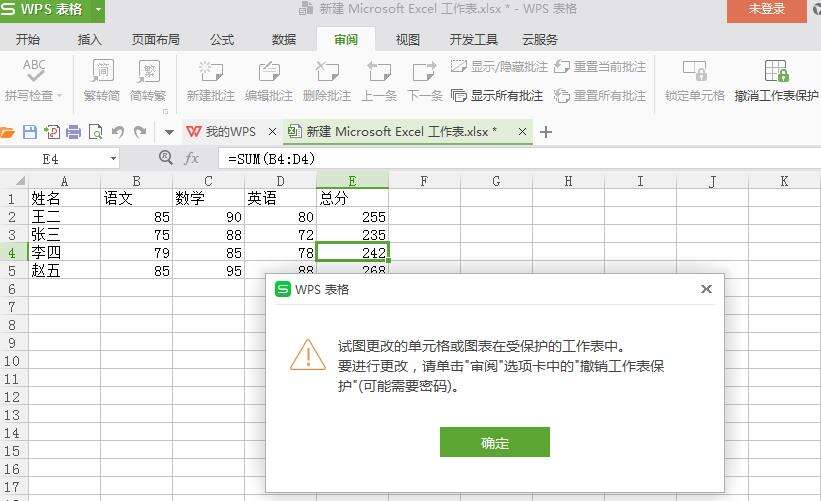Click show/hide comment (显示/隐藏批注)

499,66
